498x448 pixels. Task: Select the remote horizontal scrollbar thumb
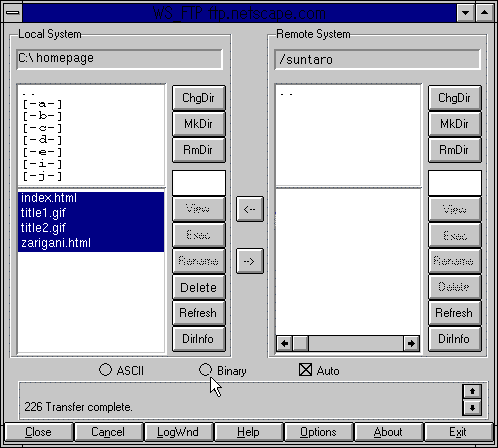(300, 343)
